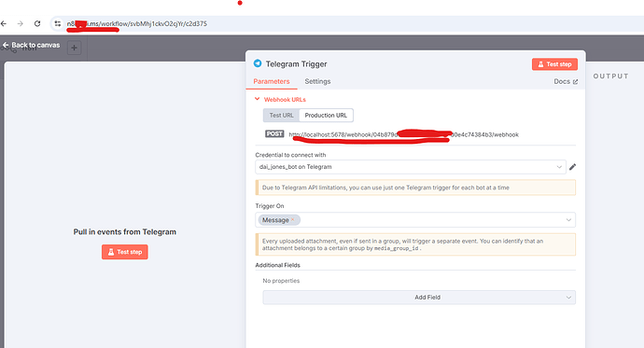Reload the page with refresh icon

pos(37,24)
